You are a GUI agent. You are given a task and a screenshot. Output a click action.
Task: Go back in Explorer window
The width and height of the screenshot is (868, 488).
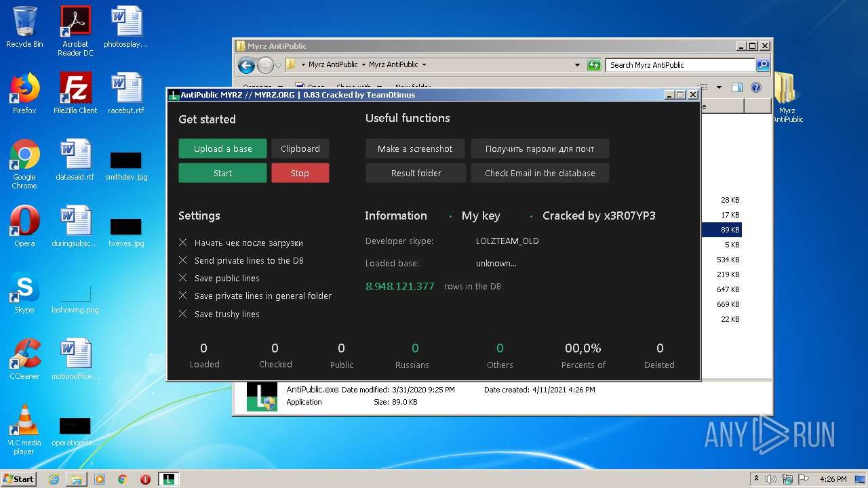click(x=247, y=65)
